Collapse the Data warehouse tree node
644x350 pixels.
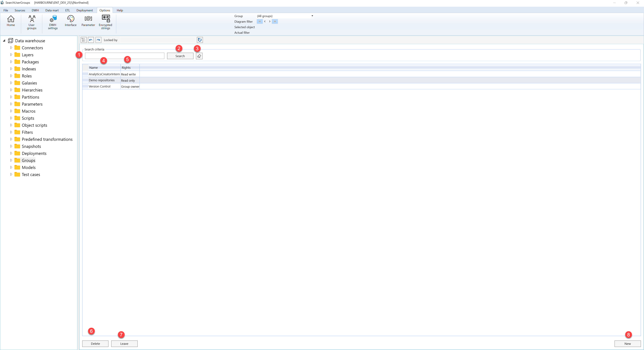click(4, 40)
